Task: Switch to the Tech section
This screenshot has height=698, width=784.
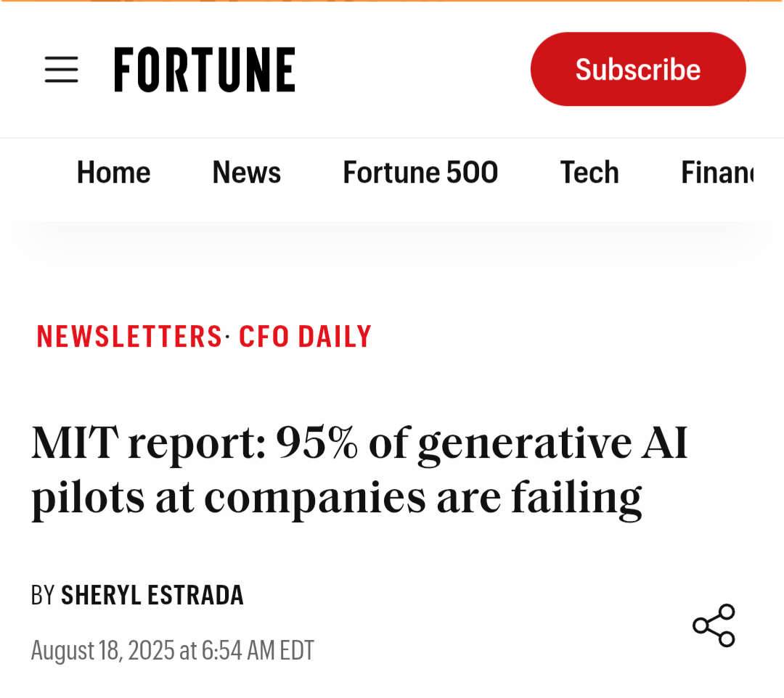Action: (589, 173)
